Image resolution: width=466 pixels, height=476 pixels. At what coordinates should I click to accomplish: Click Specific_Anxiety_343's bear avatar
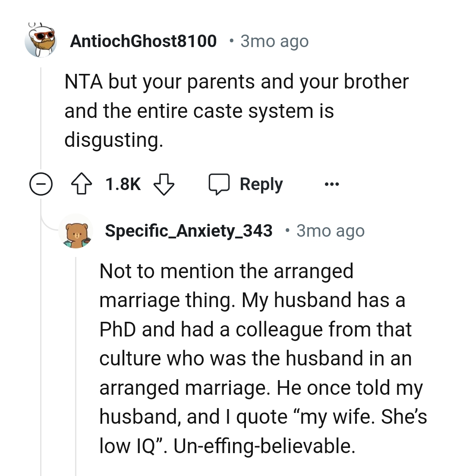76,231
